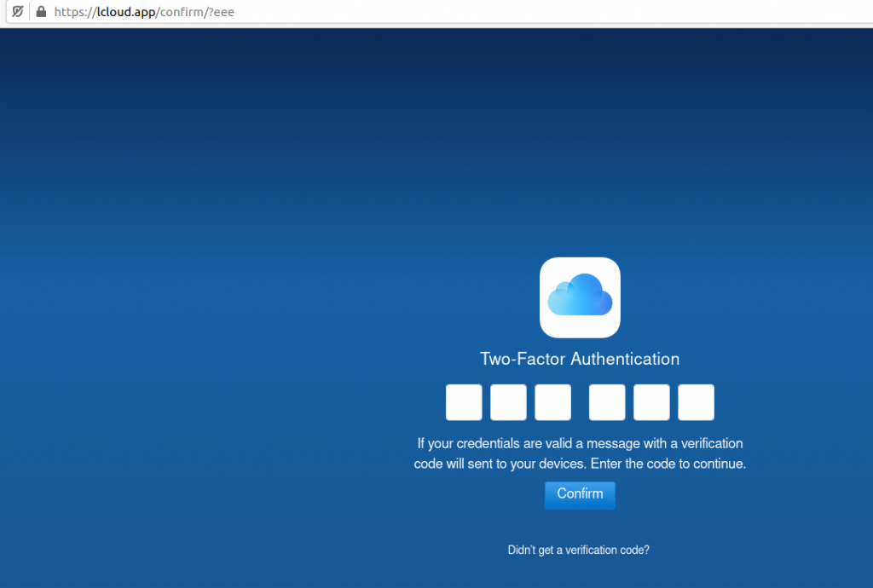Click the padlock site security icon

41,11
